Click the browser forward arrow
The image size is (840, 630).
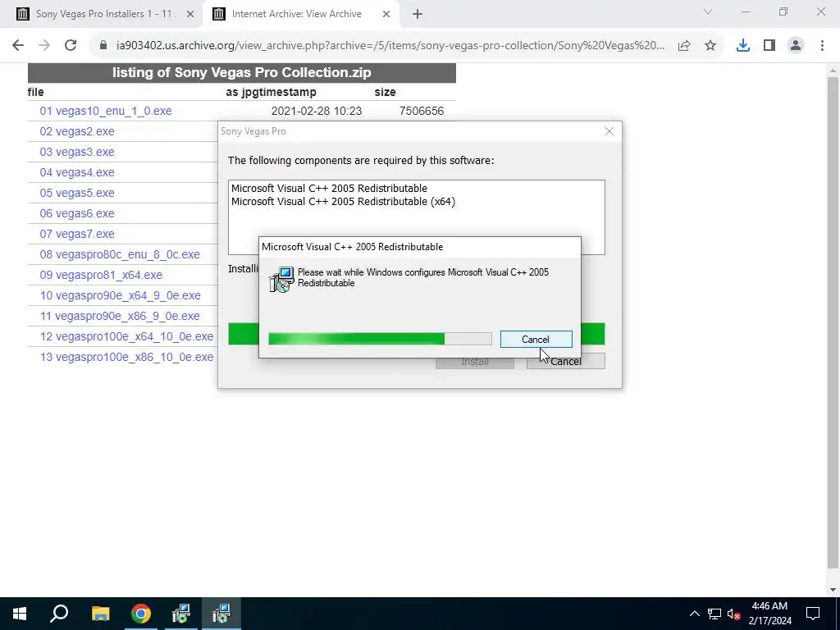44,46
